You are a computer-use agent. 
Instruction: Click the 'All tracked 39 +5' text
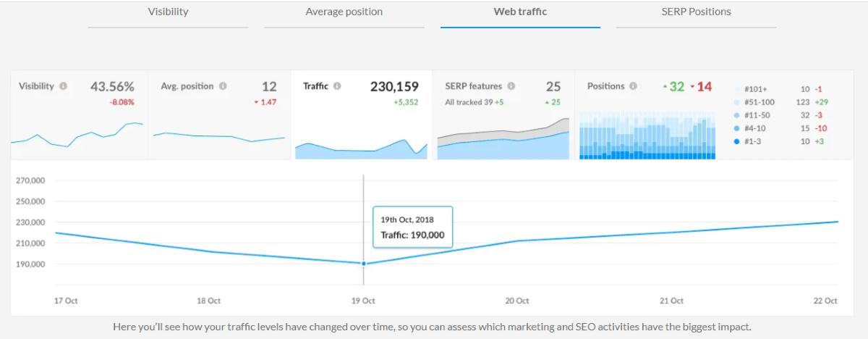coord(475,102)
